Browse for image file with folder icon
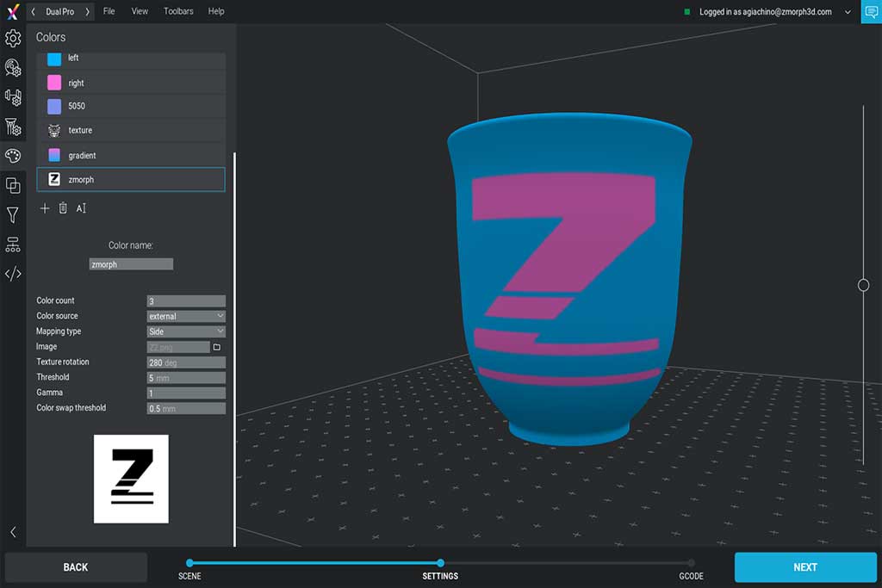Screen dimensions: 882x588 coord(217,347)
